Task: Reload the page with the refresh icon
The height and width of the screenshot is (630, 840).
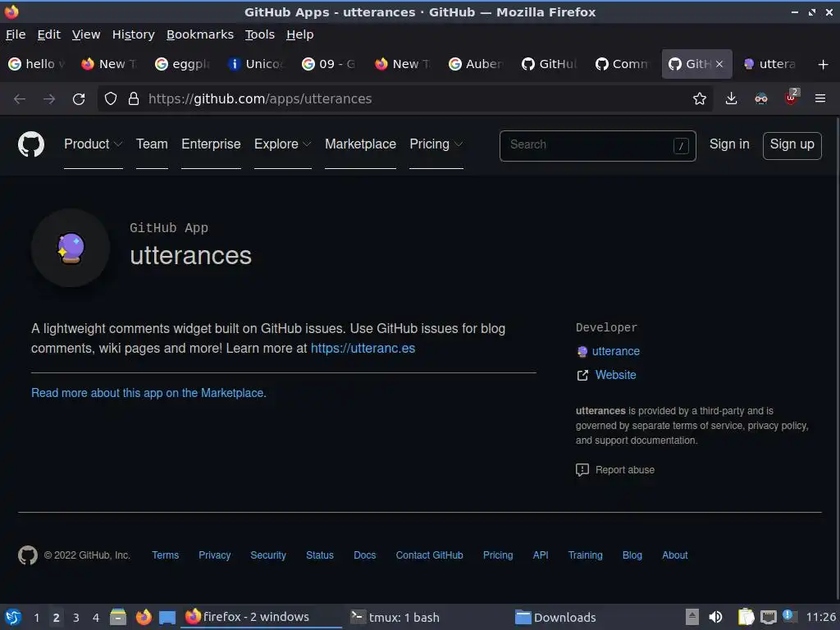Action: coord(79,98)
